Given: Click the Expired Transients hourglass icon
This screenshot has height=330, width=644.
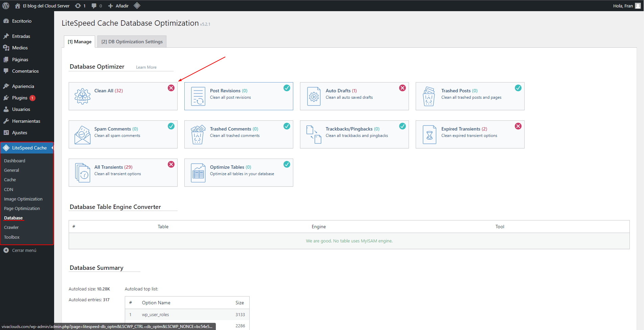Looking at the screenshot, I should tap(430, 135).
